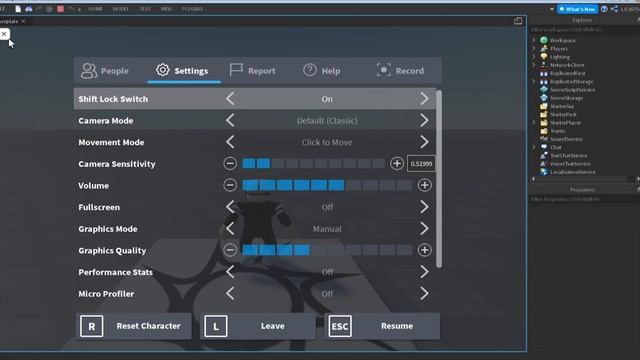Click the red stop icon in toolbar

pyautogui.click(x=60, y=9)
